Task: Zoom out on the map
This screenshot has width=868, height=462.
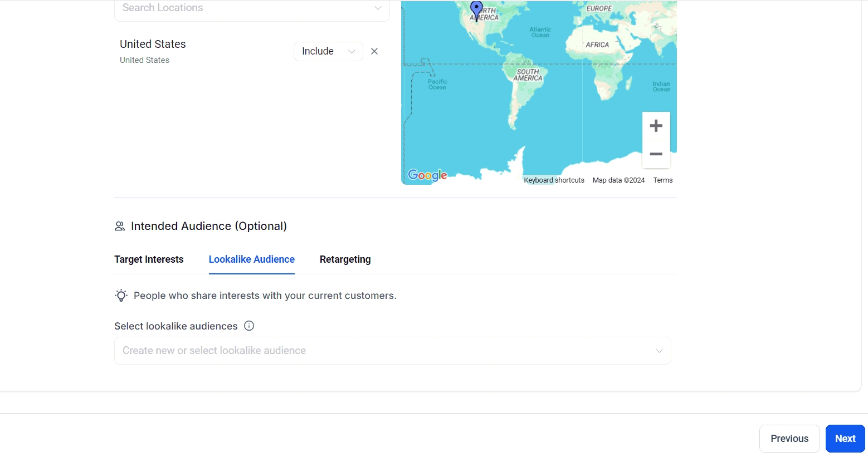Action: pos(656,154)
